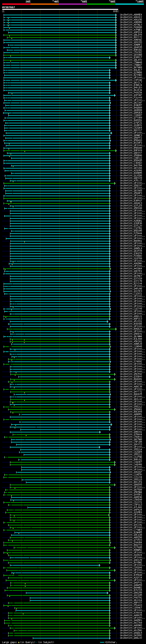Click the purple ~60% identity legend bar
Image resolution: width=146 pixels, height=644 pixels.
[73, 4]
